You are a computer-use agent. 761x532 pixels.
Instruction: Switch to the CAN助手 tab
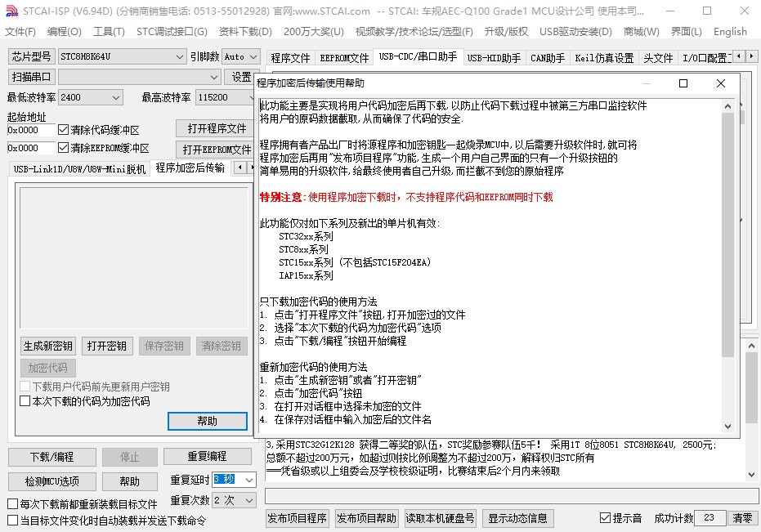tap(548, 58)
